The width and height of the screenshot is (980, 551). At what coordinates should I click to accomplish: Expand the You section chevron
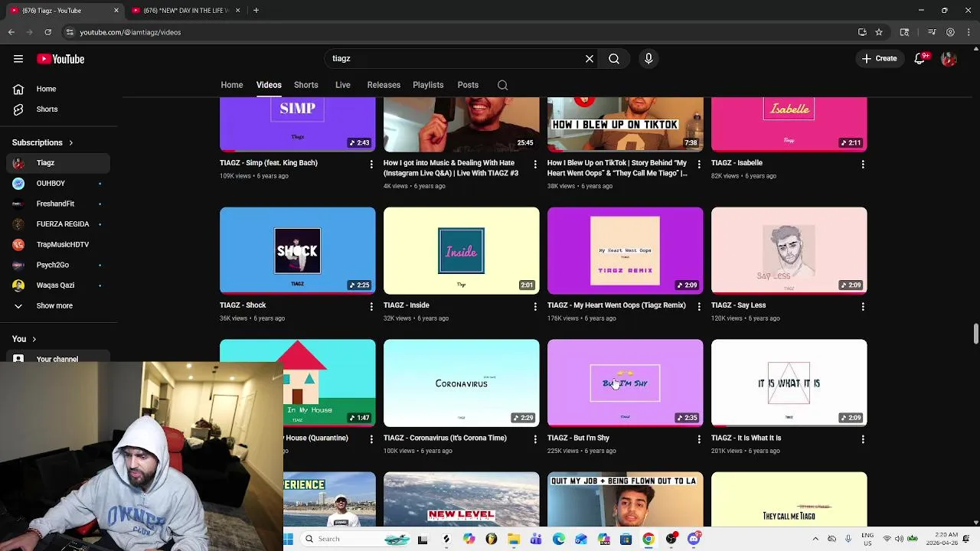point(34,339)
